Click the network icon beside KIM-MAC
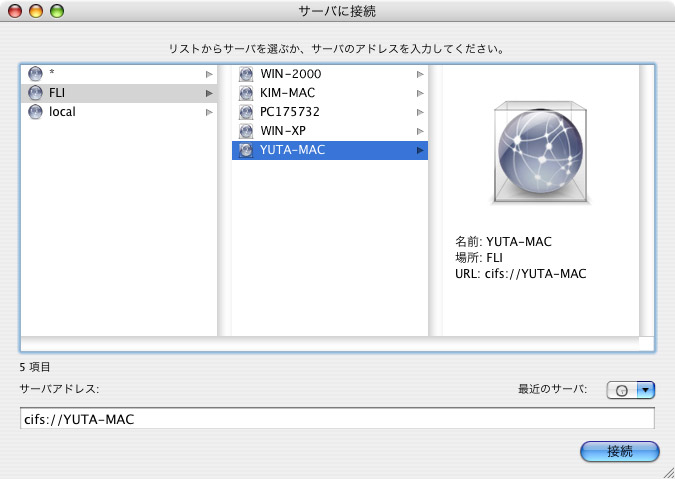The height and width of the screenshot is (479, 675). click(246, 93)
